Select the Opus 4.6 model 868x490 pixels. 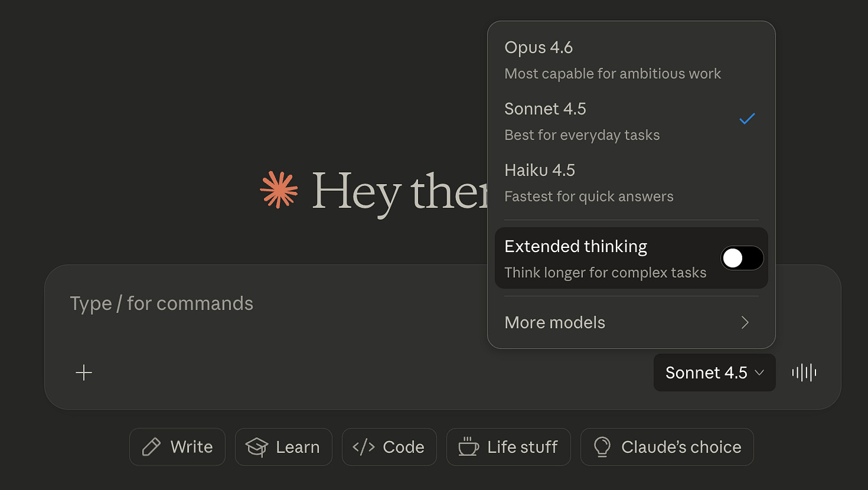631,60
